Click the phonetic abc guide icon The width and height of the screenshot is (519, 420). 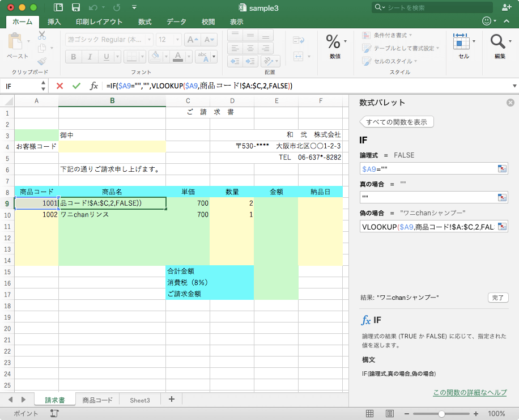pos(203,57)
